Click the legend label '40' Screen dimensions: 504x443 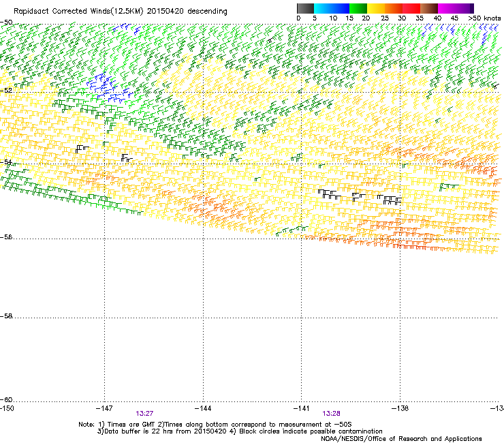click(x=437, y=18)
